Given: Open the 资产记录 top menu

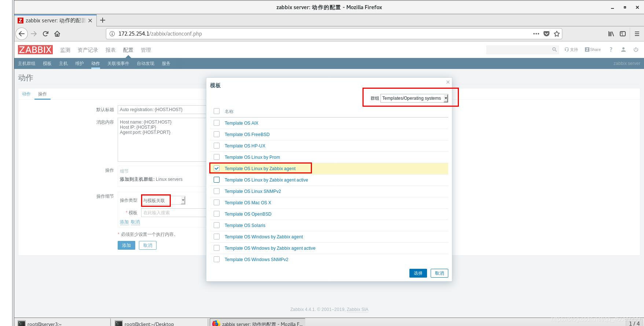Looking at the screenshot, I should tap(88, 50).
